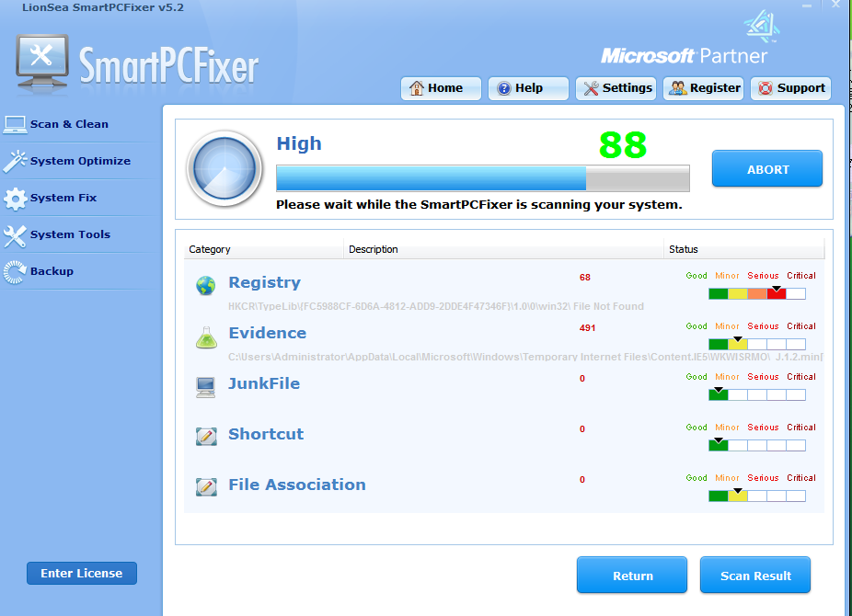Viewport: 852px width, 616px height.
Task: Click the Temporary Internet Files path text
Action: 525,357
